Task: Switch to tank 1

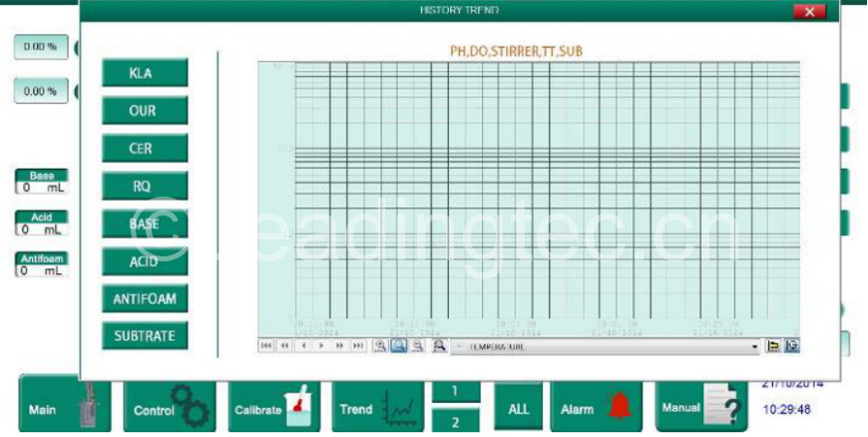Action: 455,391
